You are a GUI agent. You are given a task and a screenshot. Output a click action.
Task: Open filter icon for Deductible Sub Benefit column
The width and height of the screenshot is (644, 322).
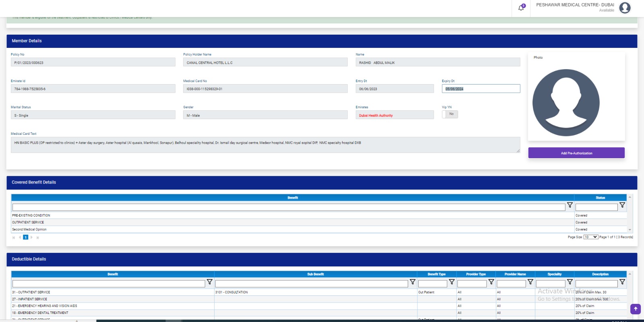click(412, 282)
